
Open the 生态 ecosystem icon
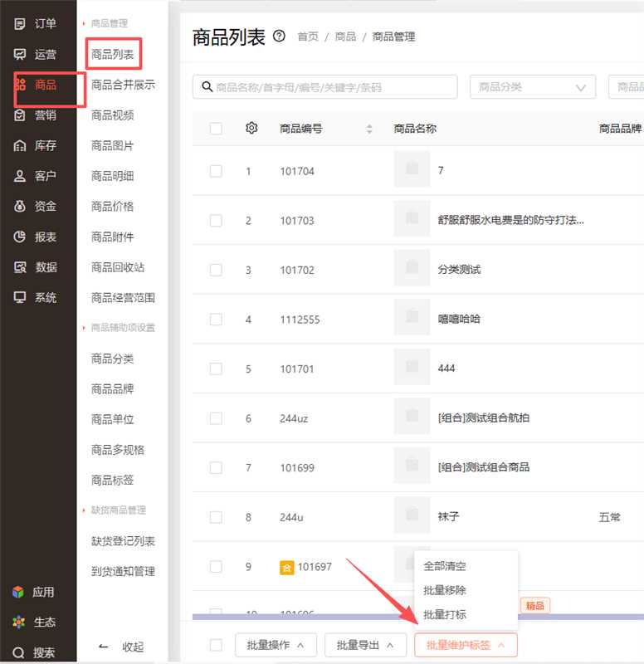pos(18,622)
